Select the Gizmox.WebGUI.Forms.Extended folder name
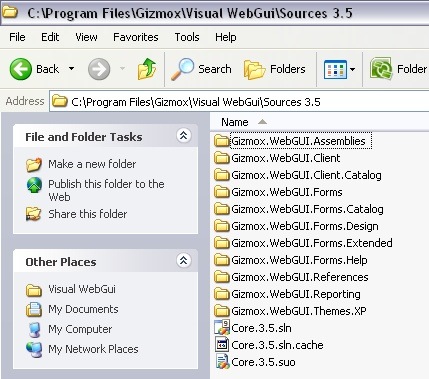Viewport: 429px width, 379px height. click(x=312, y=243)
